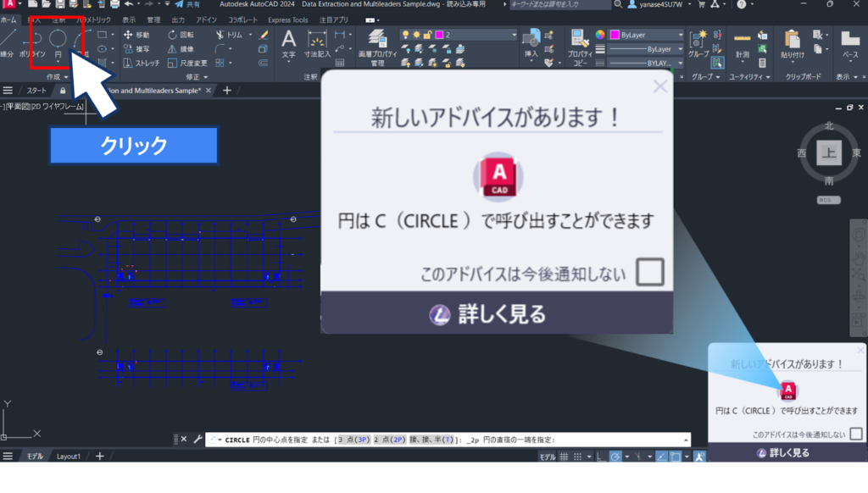The image size is (868, 493).
Task: Toggle grid display in the status bar
Action: tap(564, 457)
